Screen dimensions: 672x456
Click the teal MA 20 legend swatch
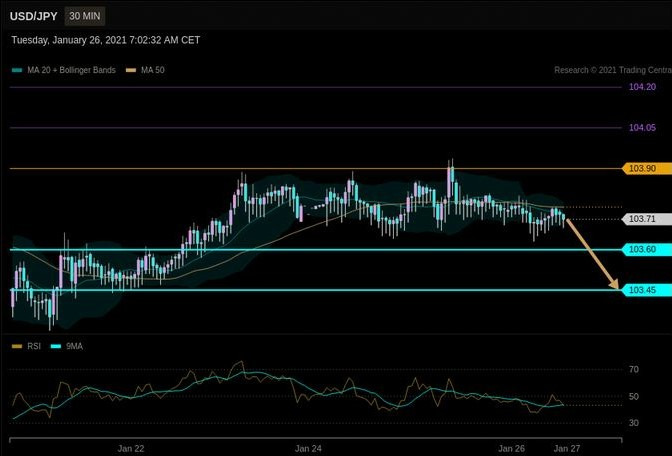pos(17,70)
